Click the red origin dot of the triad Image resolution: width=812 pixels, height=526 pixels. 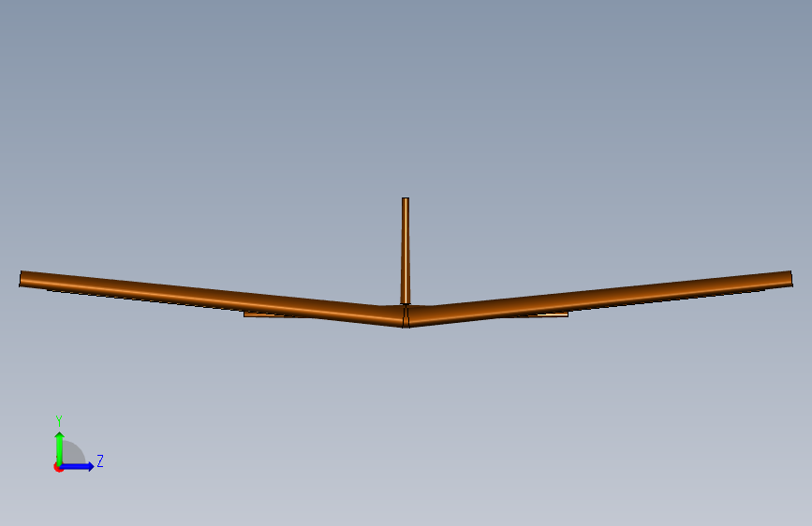pyautogui.click(x=58, y=467)
